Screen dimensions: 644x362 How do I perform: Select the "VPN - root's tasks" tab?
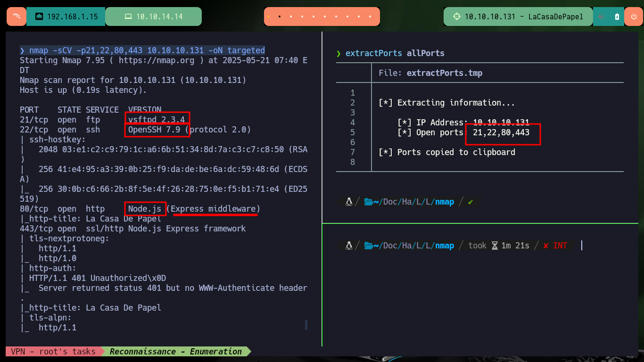[53, 352]
